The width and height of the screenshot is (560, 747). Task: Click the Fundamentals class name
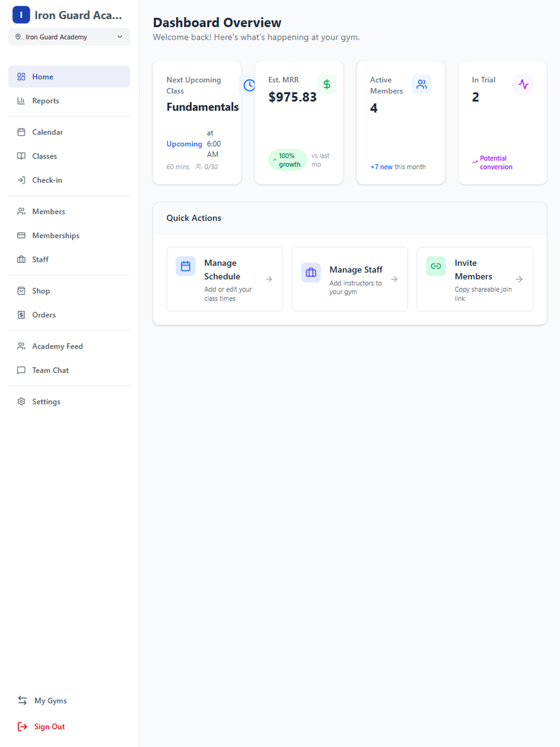click(203, 107)
